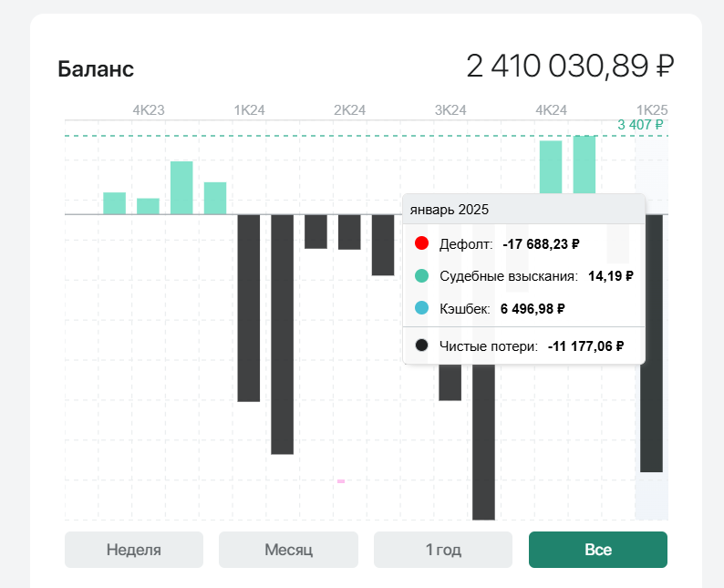The width and height of the screenshot is (724, 588).
Task: Click the blue Кэшбек legend dot
Action: pyautogui.click(x=421, y=308)
